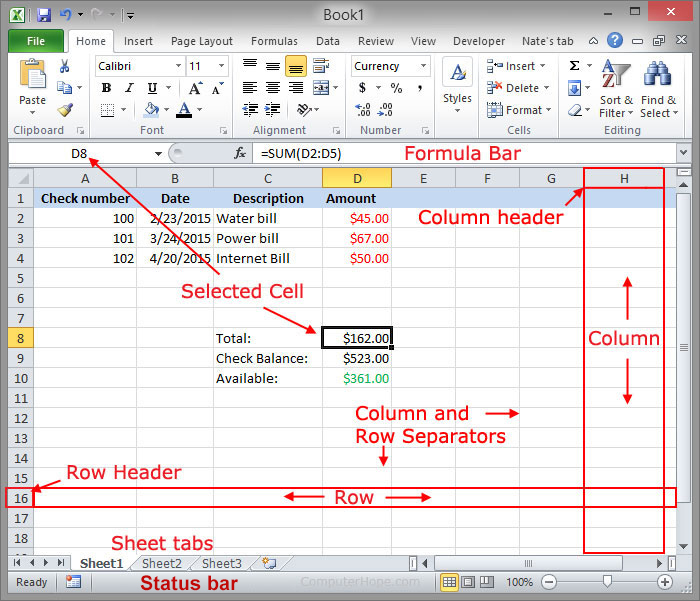Viewport: 700px width, 601px height.
Task: Switch to Page Layout view in status bar
Action: 470,581
